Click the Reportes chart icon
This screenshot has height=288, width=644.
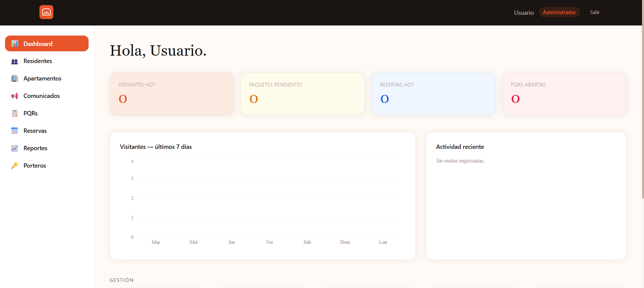15,148
